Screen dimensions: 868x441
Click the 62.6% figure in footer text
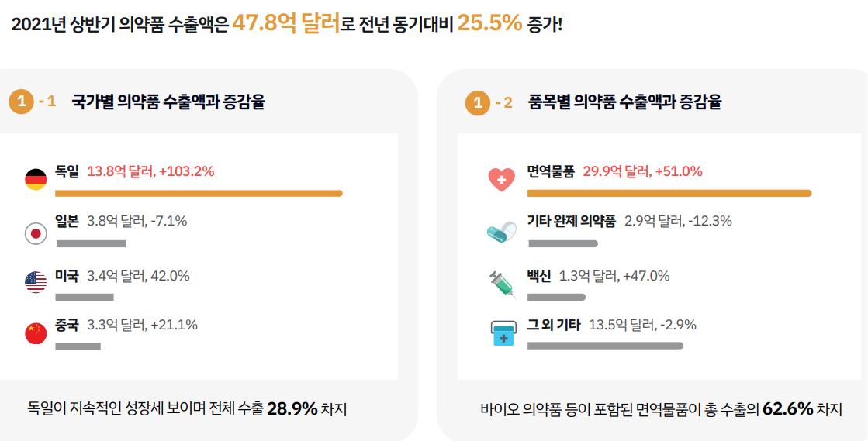(788, 409)
